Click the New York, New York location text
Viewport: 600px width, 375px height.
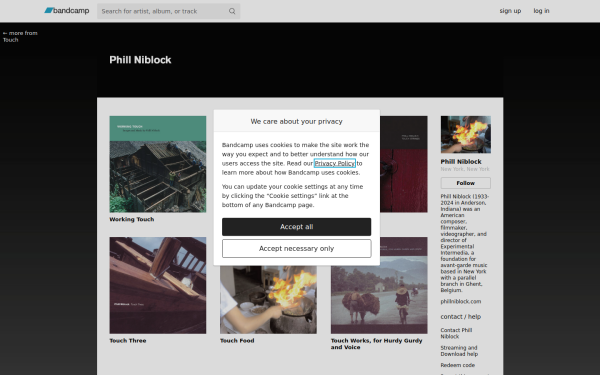coord(465,169)
